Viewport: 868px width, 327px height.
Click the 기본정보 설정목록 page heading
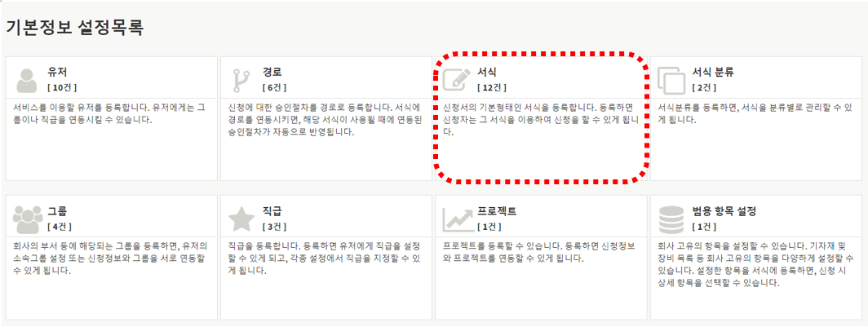(x=75, y=28)
